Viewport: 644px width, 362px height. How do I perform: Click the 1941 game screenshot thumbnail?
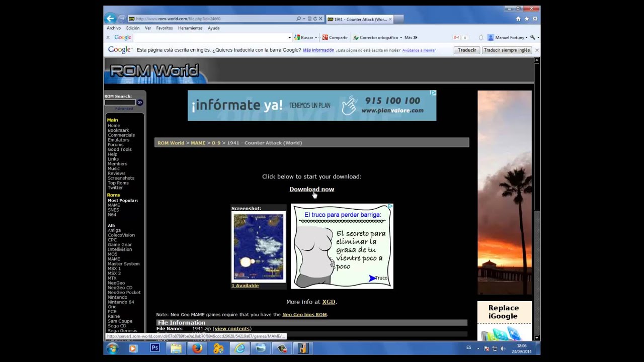click(x=258, y=246)
